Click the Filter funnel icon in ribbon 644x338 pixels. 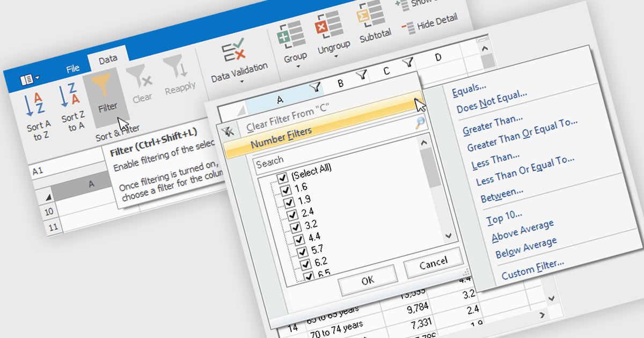click(102, 84)
